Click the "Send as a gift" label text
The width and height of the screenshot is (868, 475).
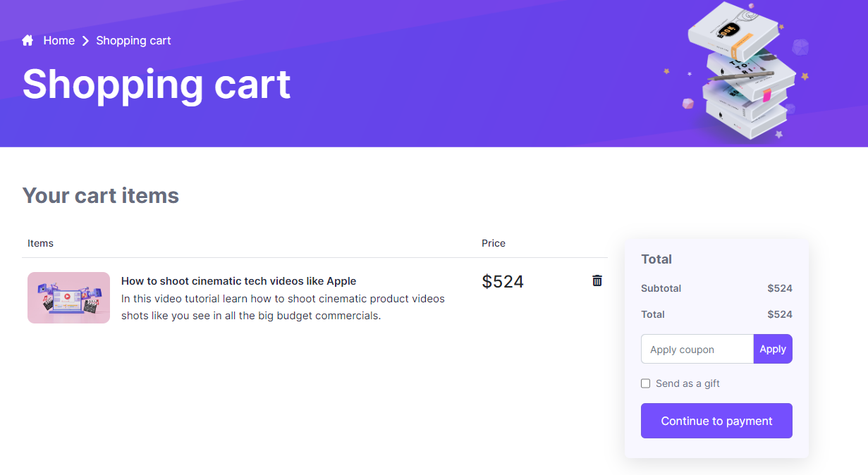click(x=687, y=383)
